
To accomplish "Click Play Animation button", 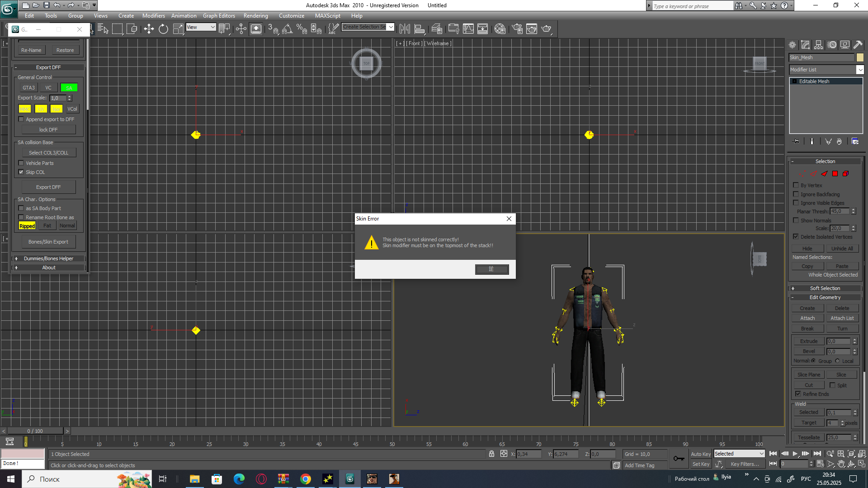I will coord(795,454).
